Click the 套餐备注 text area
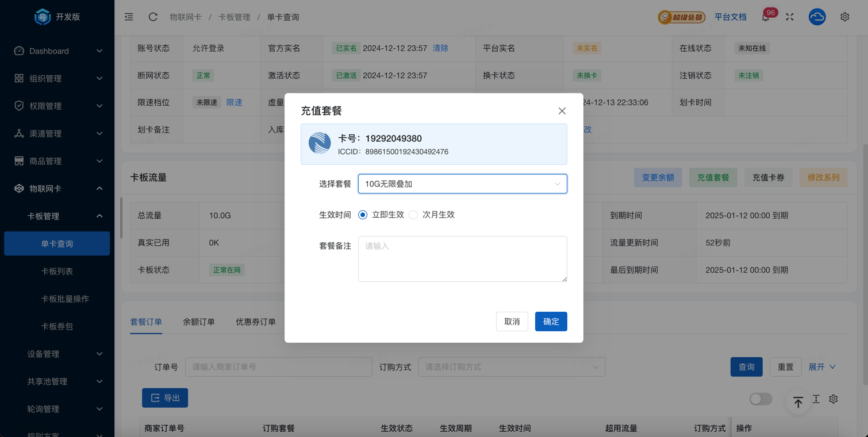The height and width of the screenshot is (437, 868). (462, 258)
